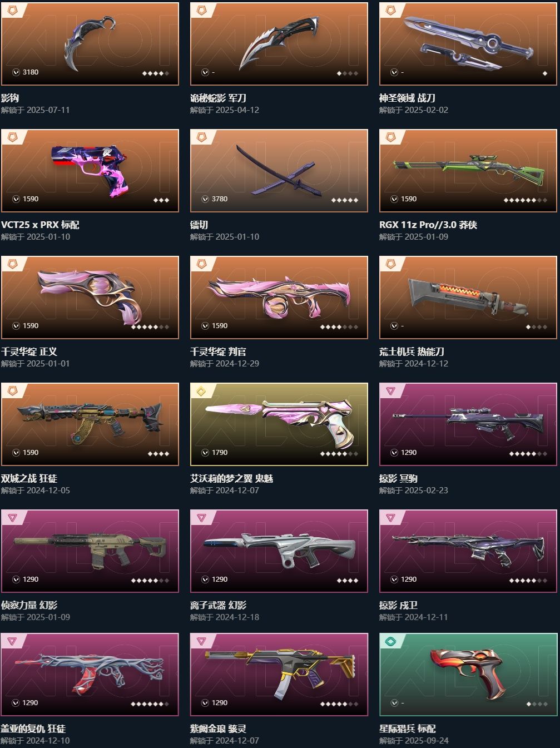Click the tier badge on 影钩 card
Image resolution: width=560 pixels, height=748 pixels.
12,11
